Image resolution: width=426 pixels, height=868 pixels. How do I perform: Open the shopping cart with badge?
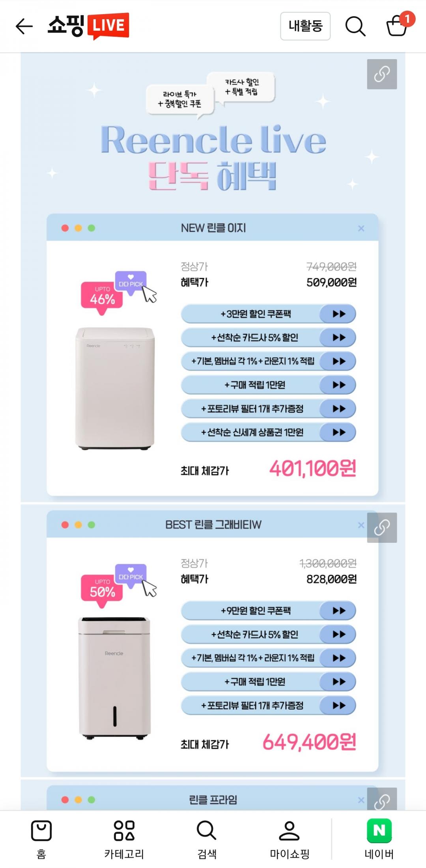[397, 26]
